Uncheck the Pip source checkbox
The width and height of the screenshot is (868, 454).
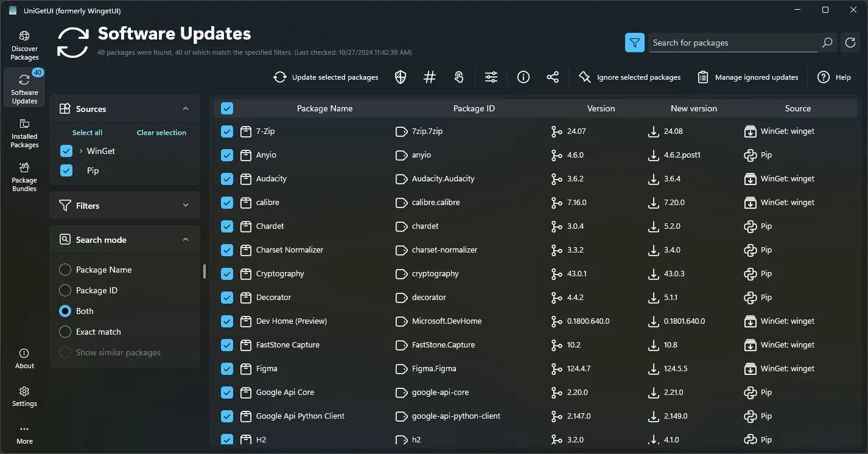click(66, 171)
